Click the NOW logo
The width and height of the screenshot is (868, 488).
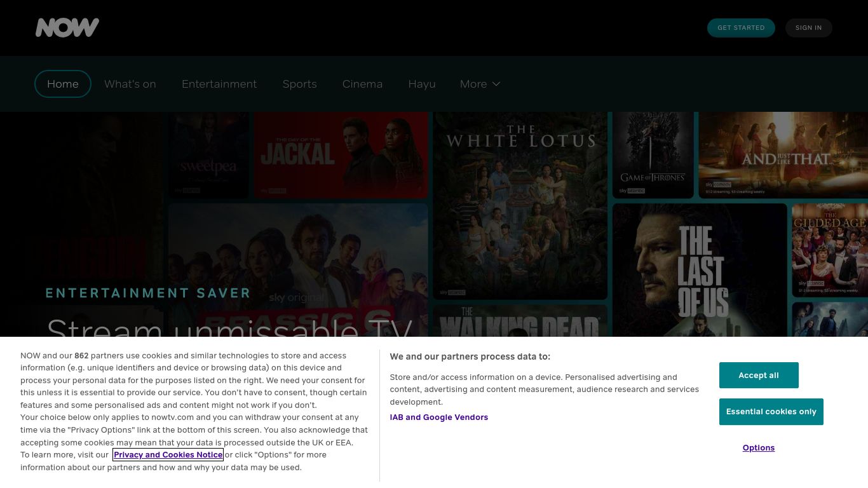pyautogui.click(x=67, y=27)
